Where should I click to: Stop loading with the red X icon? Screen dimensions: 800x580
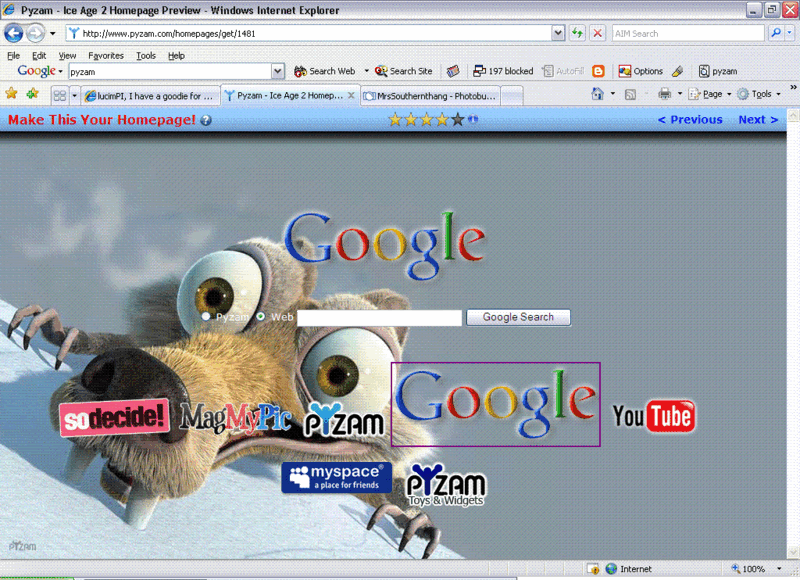click(x=597, y=34)
